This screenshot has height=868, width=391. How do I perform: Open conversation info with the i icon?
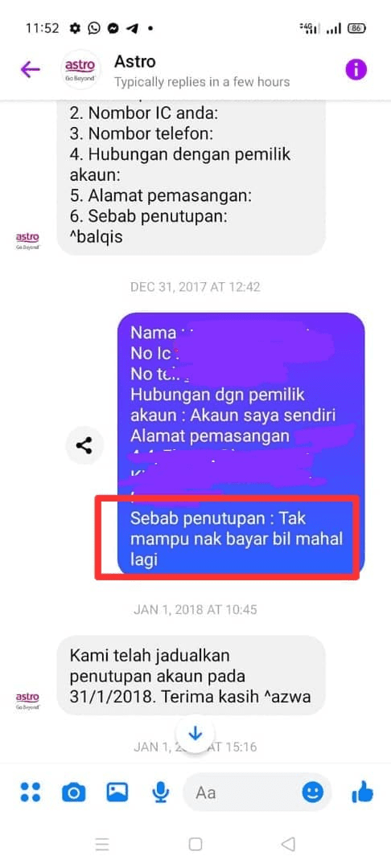point(356,69)
